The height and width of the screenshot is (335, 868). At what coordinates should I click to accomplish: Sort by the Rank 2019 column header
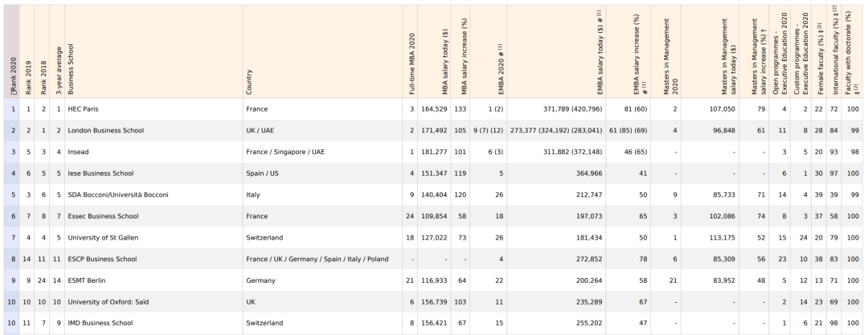click(27, 52)
